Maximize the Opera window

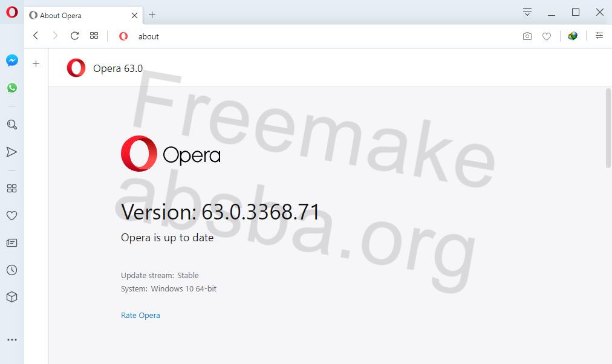pos(575,12)
